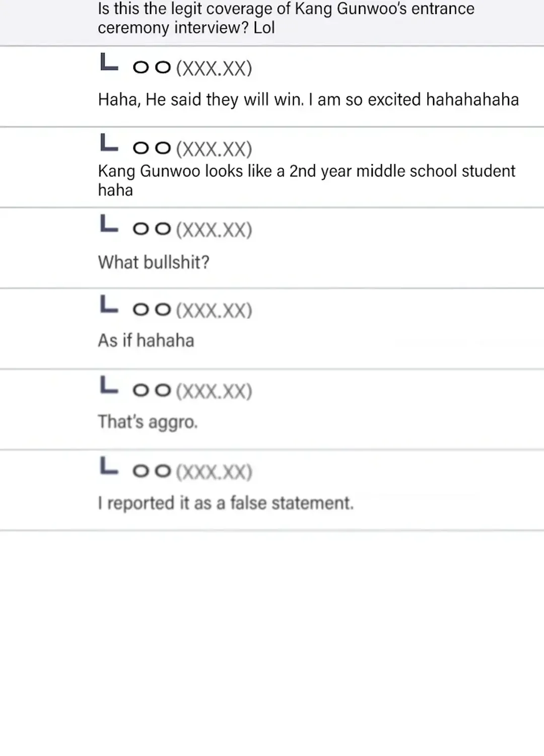Click the empty area below the last comment
This screenshot has width=544, height=756.
click(272, 643)
